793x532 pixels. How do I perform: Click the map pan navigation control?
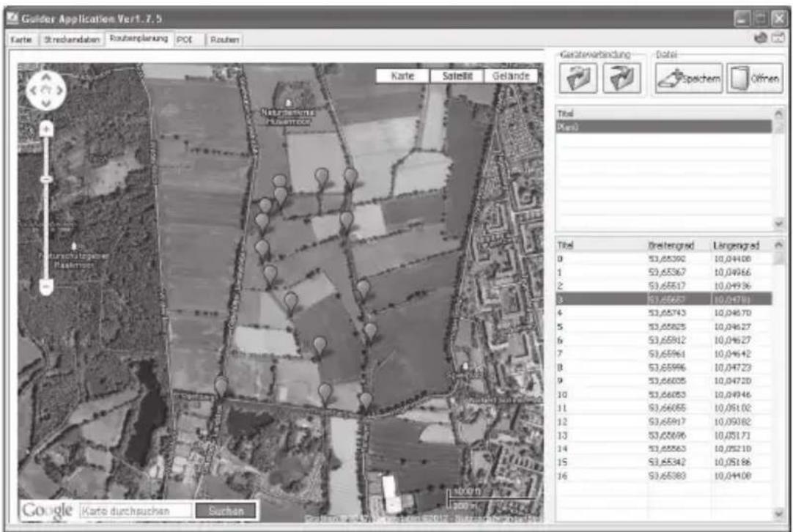click(46, 91)
